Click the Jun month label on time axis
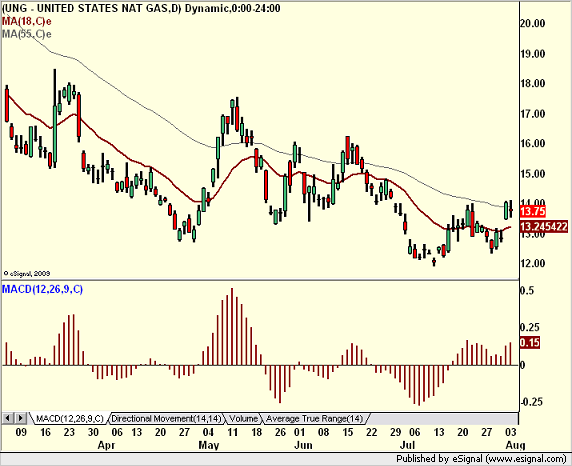This screenshot has width=572, height=466. click(x=304, y=446)
